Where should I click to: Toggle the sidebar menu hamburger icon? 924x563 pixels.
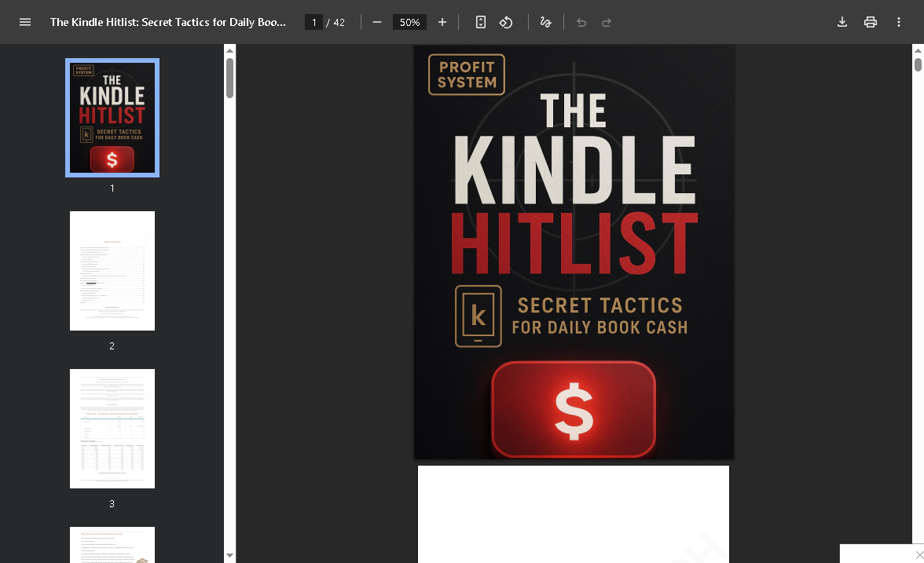[x=25, y=22]
